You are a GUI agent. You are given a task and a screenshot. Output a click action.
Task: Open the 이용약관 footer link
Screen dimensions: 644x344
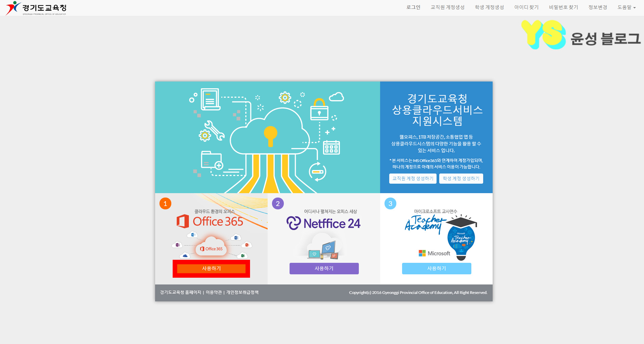pyautogui.click(x=214, y=293)
